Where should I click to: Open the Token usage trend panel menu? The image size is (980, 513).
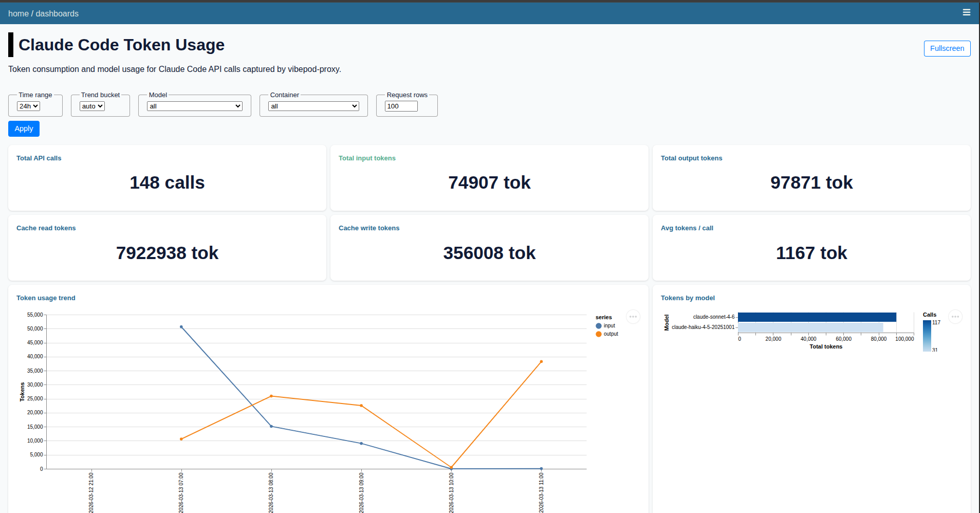(x=633, y=317)
